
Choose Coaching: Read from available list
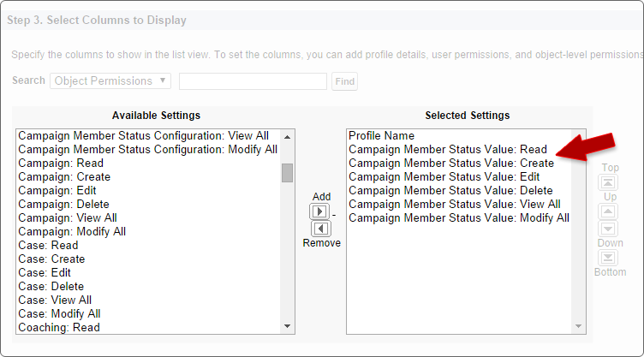tap(59, 328)
